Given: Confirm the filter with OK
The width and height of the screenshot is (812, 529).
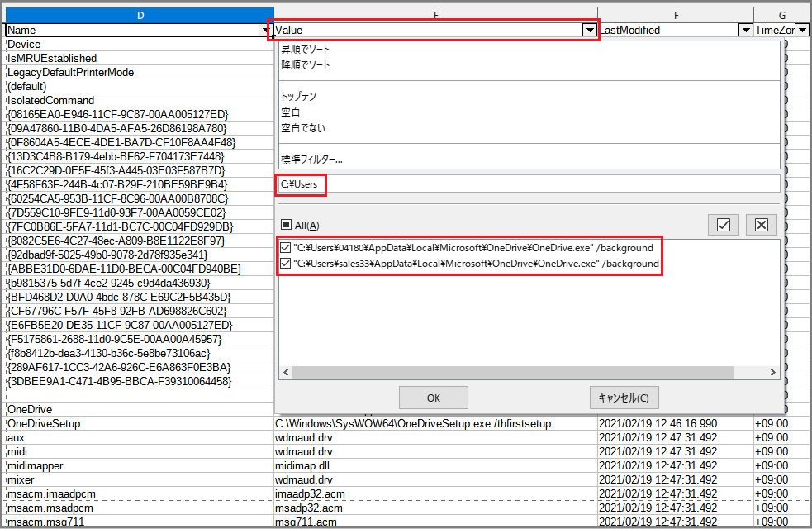Looking at the screenshot, I should click(x=434, y=398).
